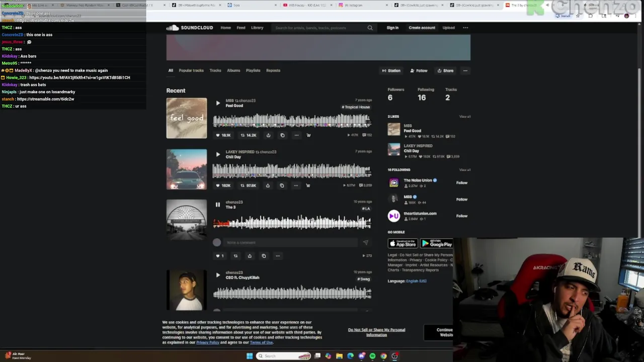Click the Tropical House tag
Image resolution: width=644 pixels, height=362 pixels.
click(x=356, y=107)
